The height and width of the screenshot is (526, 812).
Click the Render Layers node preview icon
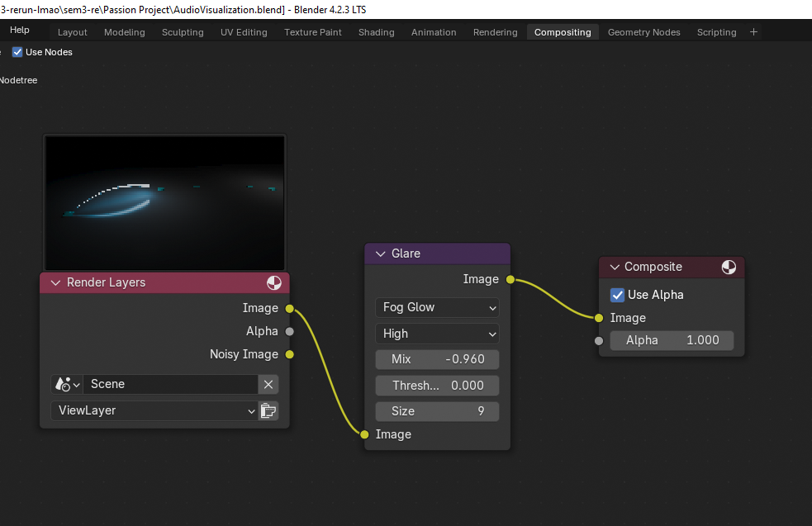(274, 283)
